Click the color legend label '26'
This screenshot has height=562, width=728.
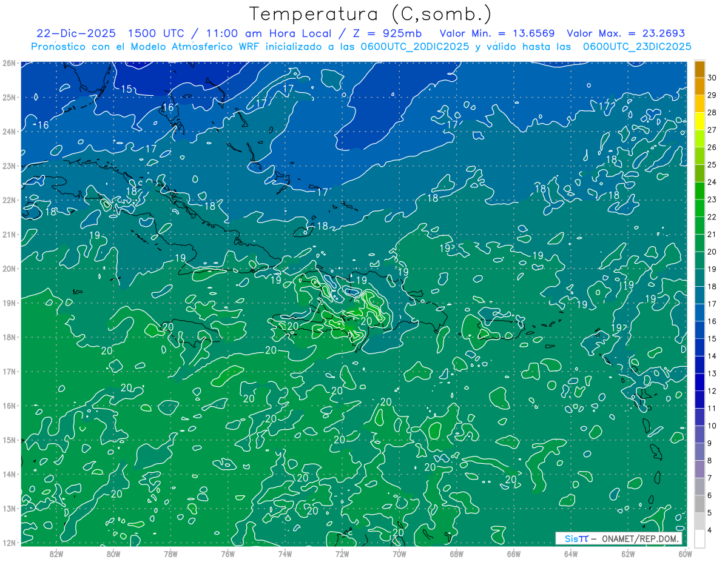point(712,147)
